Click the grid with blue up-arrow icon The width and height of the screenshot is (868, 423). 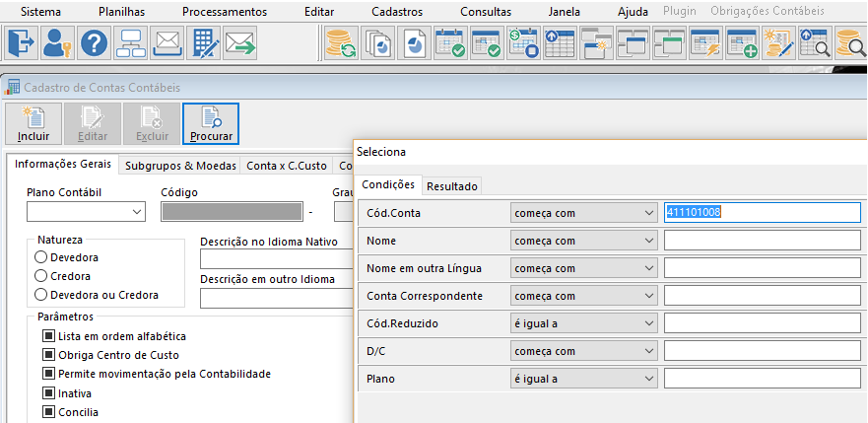coord(560,43)
